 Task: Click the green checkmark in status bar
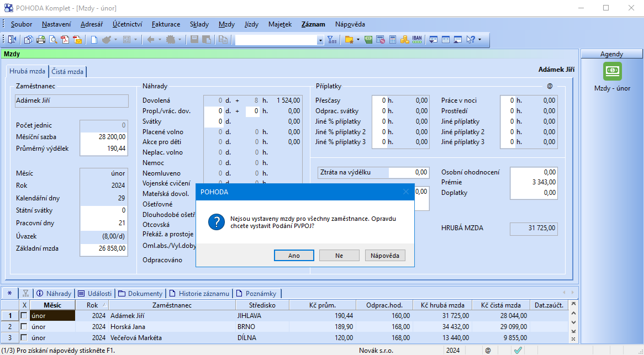pos(518,351)
